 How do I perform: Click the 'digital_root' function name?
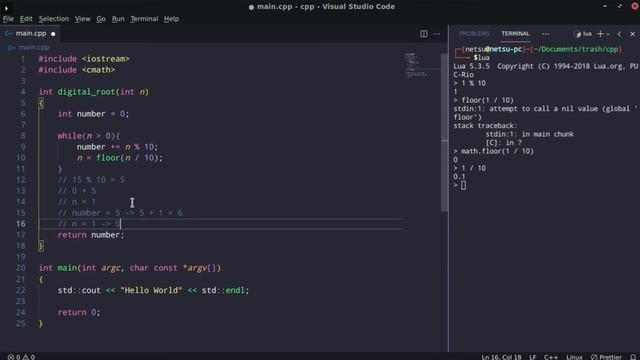pos(86,92)
